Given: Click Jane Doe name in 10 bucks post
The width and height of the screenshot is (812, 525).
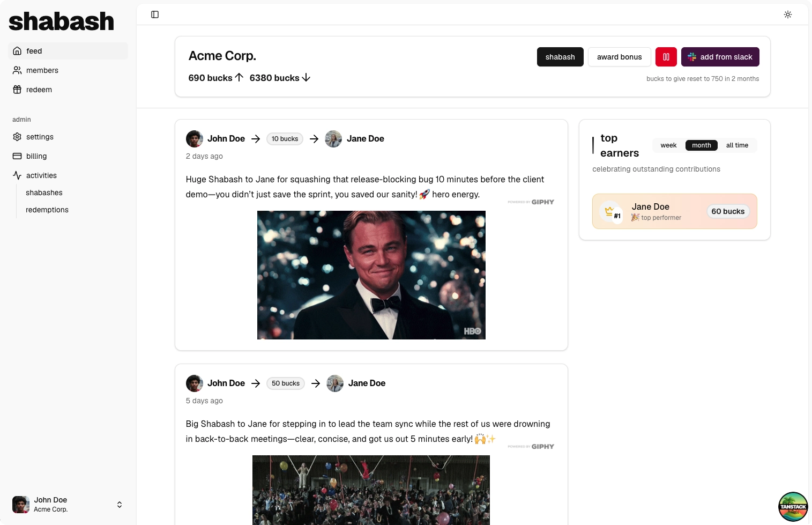Looking at the screenshot, I should (366, 139).
